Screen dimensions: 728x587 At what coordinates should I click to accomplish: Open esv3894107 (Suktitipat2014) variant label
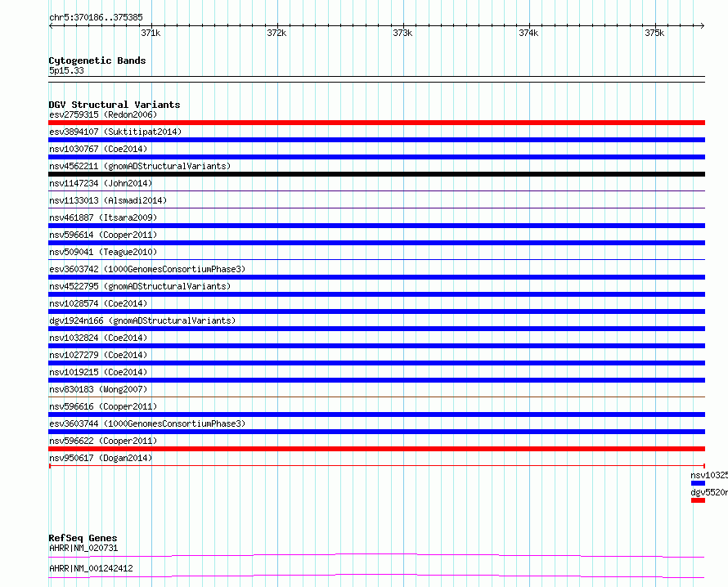tap(115, 132)
